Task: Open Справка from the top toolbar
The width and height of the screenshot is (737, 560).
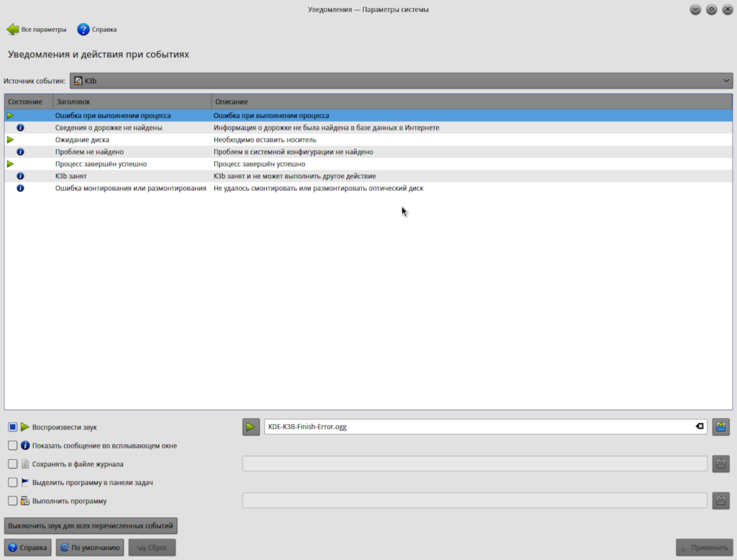Action: [x=97, y=30]
